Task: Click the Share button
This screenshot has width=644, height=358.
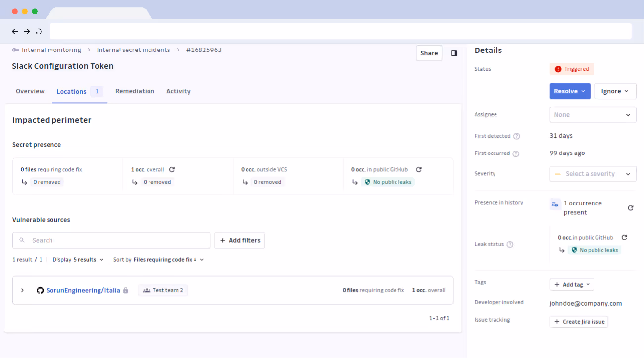Action: [429, 53]
